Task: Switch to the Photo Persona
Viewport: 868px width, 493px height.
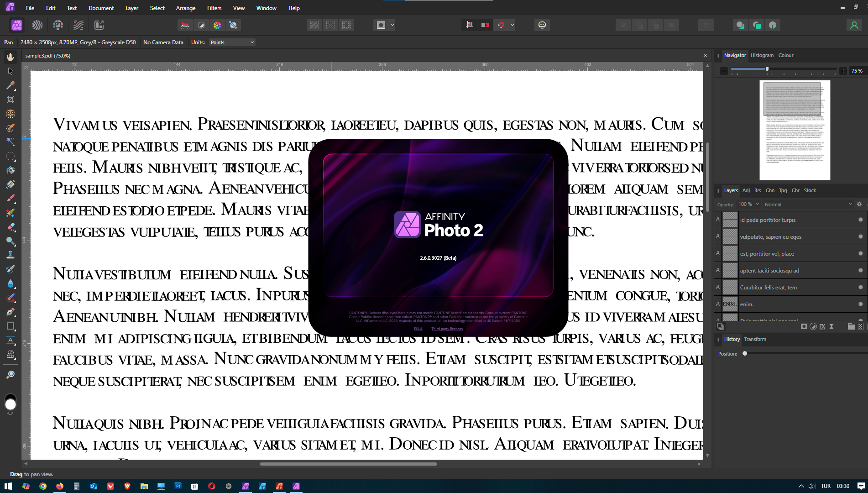Action: click(x=17, y=25)
